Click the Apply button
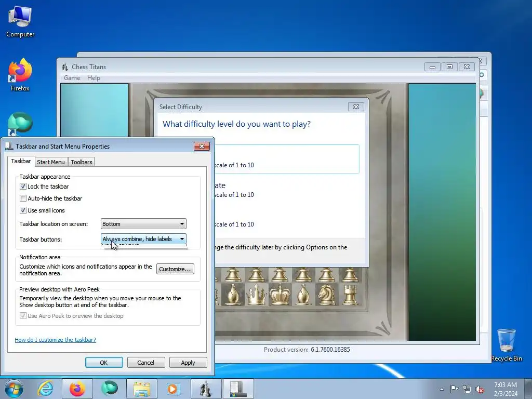The height and width of the screenshot is (399, 532). tap(188, 362)
